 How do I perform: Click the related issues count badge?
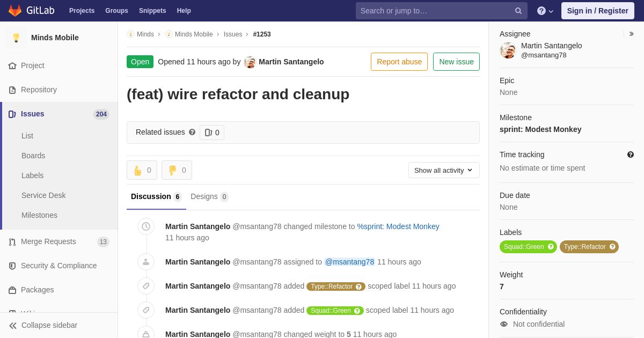[212, 133]
